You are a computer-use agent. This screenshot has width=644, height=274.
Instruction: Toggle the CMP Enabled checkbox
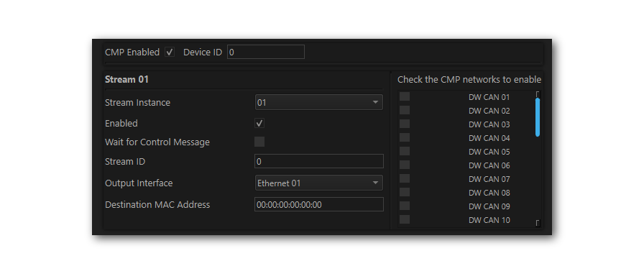[169, 52]
